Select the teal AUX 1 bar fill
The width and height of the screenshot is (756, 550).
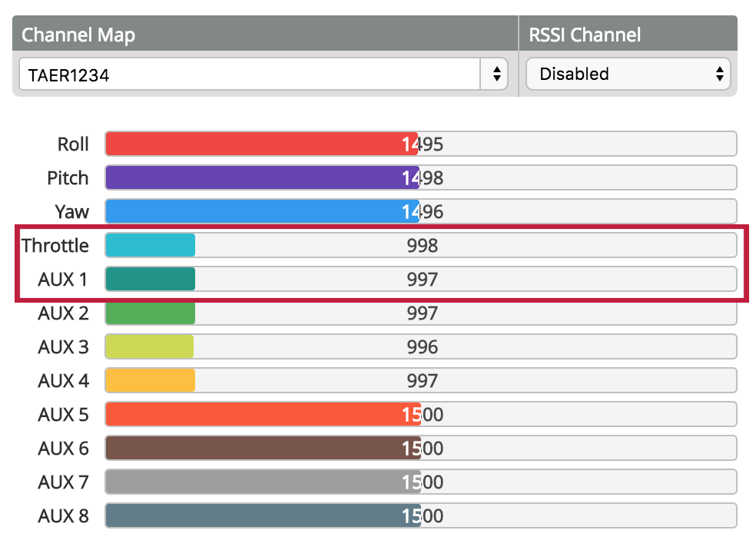(150, 280)
